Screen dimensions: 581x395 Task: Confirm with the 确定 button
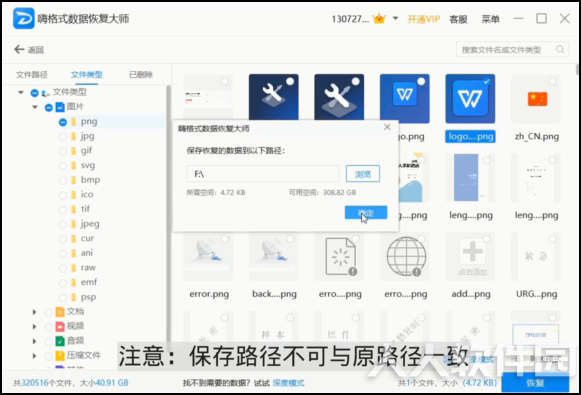point(366,212)
